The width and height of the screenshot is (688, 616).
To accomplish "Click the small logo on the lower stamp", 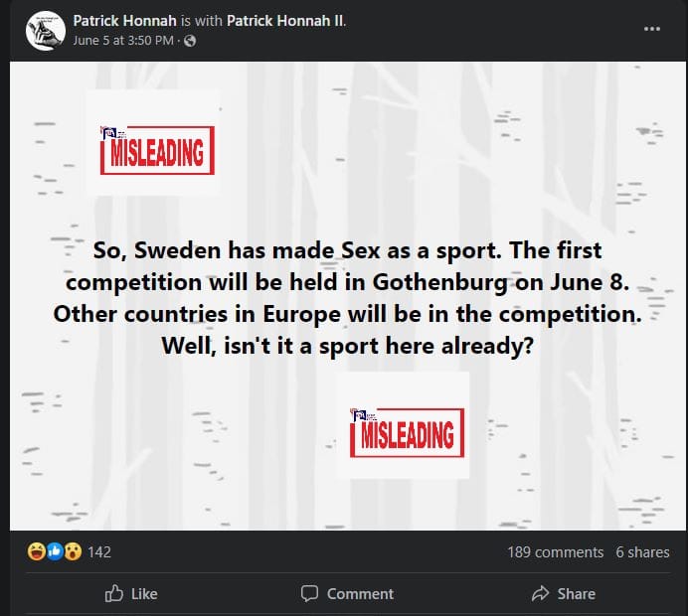I will coord(358,413).
